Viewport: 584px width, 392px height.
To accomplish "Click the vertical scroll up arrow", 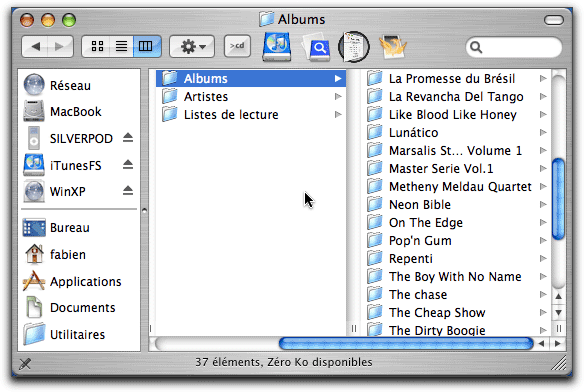I will pyautogui.click(x=558, y=297).
